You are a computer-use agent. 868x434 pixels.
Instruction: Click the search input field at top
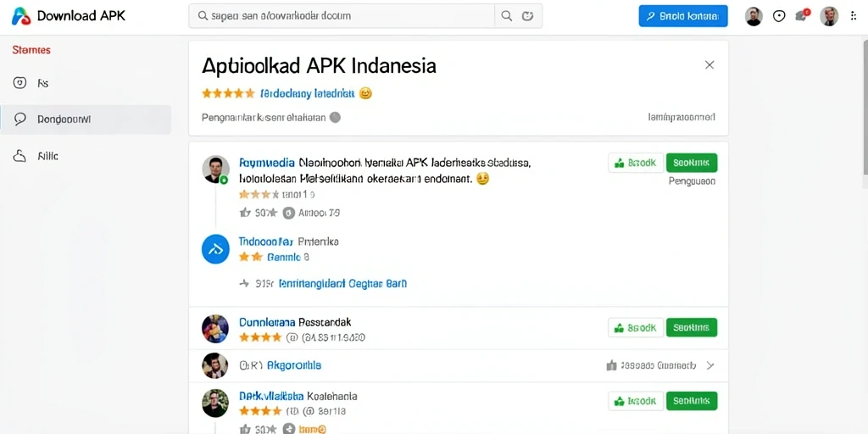coord(342,16)
